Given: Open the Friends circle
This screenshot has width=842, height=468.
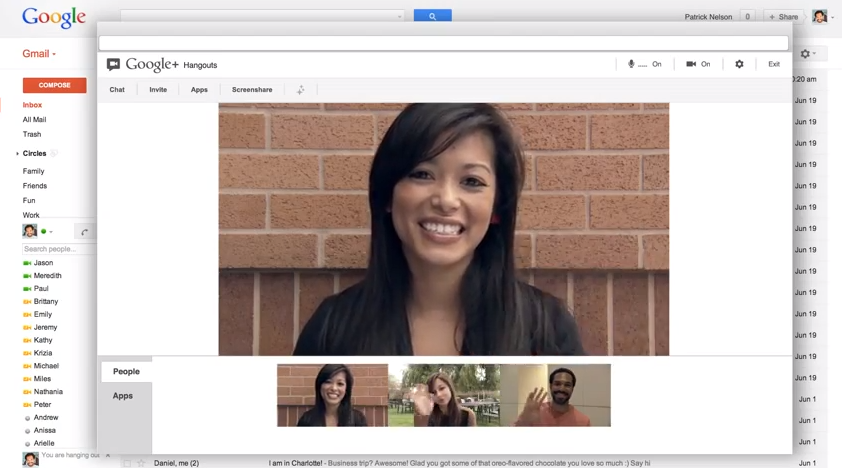Looking at the screenshot, I should (35, 186).
